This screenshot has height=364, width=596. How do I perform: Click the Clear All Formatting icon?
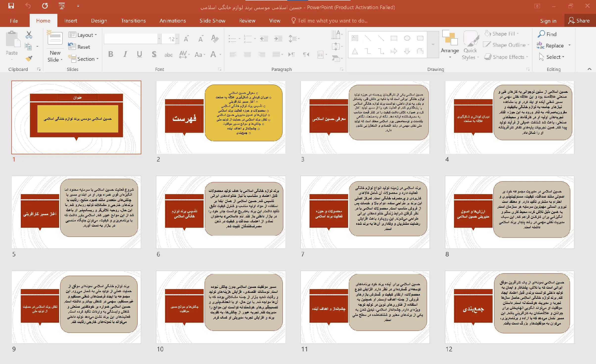[x=215, y=39]
